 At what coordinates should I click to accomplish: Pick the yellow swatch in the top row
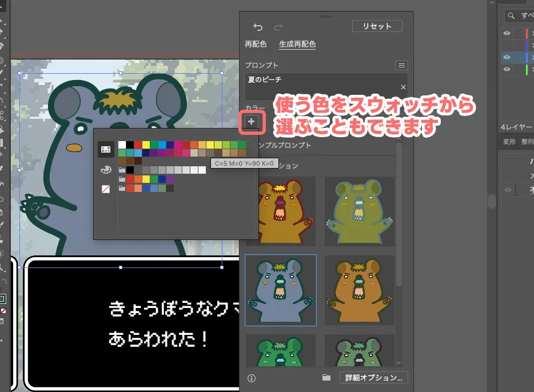(x=146, y=145)
